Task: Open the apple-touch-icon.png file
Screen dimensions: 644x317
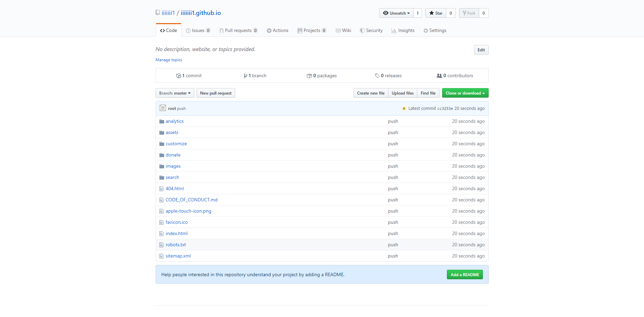Action: (189, 211)
